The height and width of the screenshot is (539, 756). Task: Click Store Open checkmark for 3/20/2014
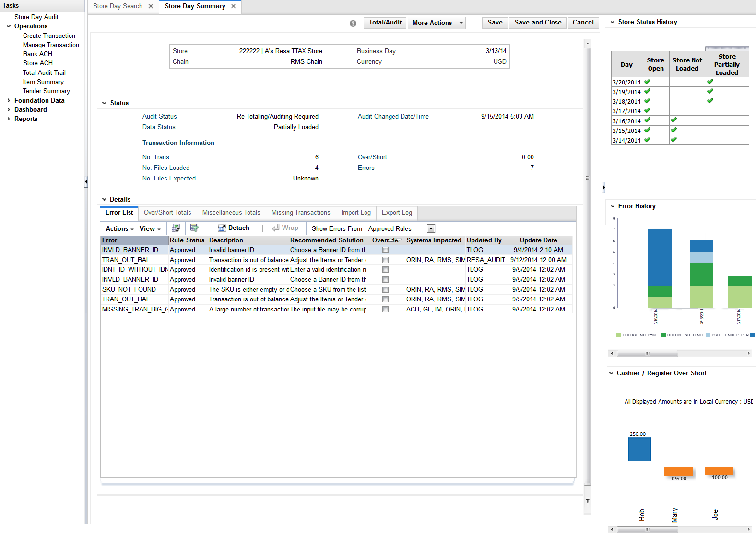[x=647, y=82]
